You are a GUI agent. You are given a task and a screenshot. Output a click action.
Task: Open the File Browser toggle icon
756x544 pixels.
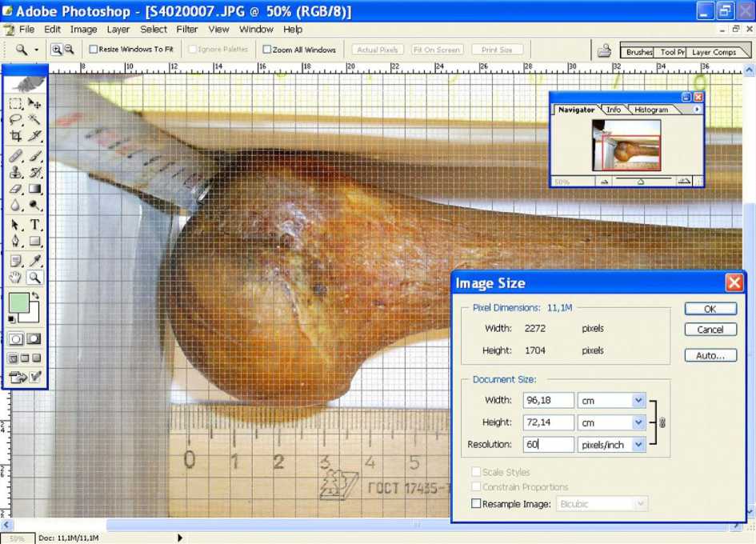604,50
